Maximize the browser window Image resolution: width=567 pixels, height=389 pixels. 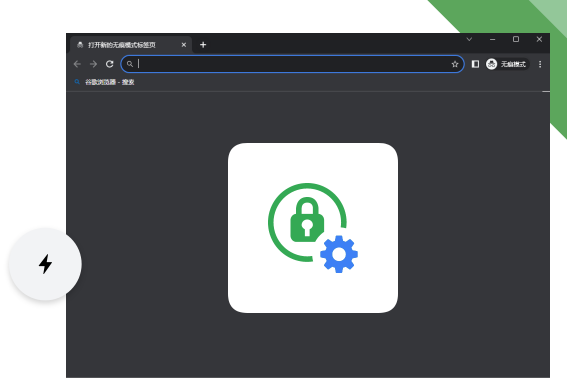[x=516, y=39]
